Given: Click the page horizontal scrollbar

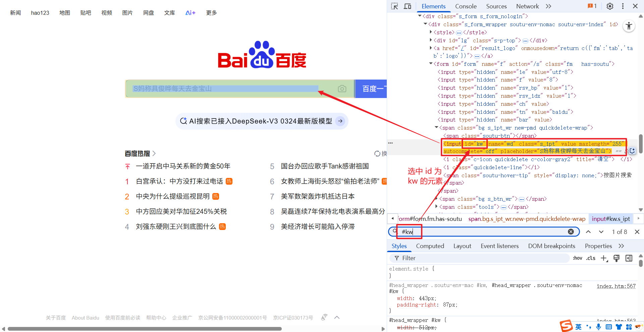Looking at the screenshot, I should pos(144,329).
